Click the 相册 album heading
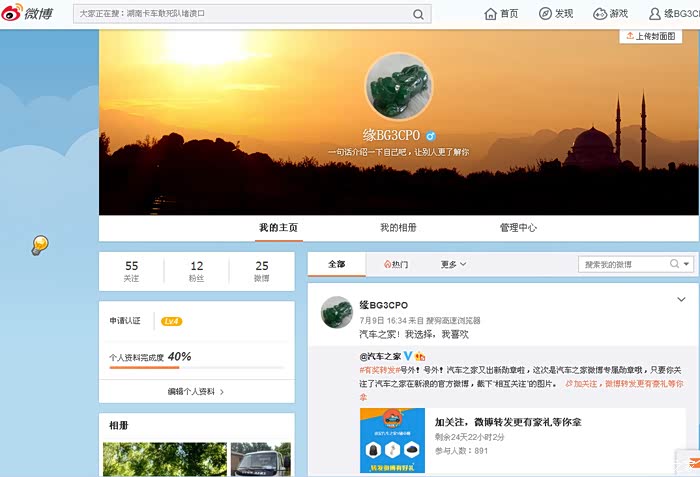Screen dimensions: 700x477 [x=119, y=425]
